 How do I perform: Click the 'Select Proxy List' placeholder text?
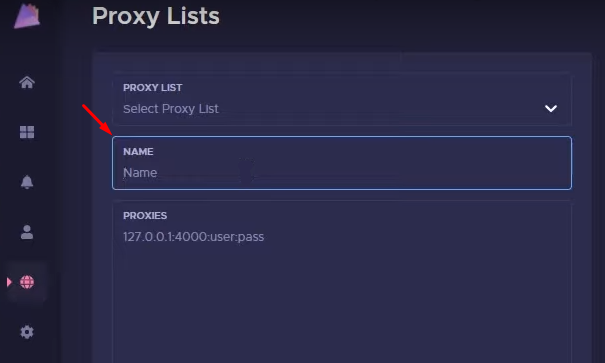click(171, 109)
